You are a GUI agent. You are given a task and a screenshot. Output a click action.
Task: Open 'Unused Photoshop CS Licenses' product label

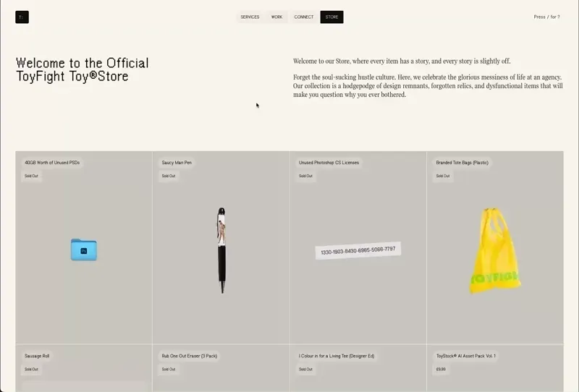coord(329,163)
